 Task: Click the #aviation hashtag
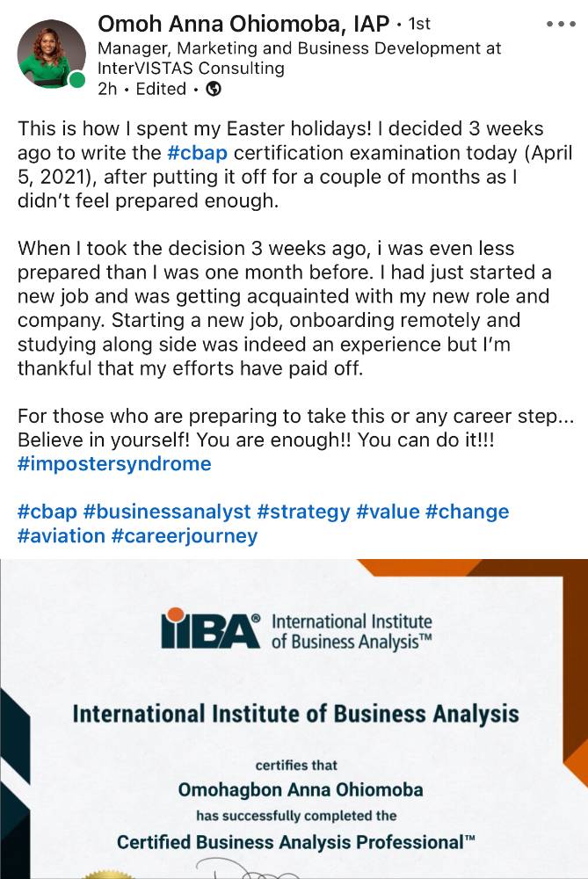click(60, 535)
